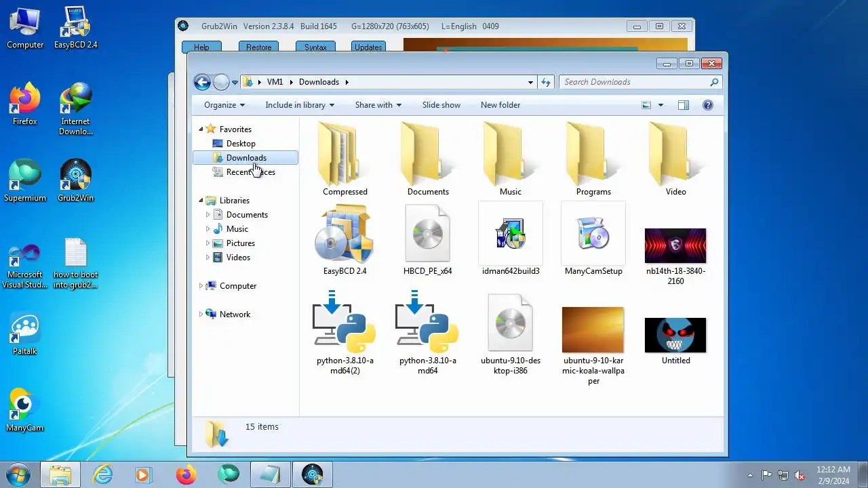868x488 pixels.
Task: Change the view using the view icon
Action: 646,105
